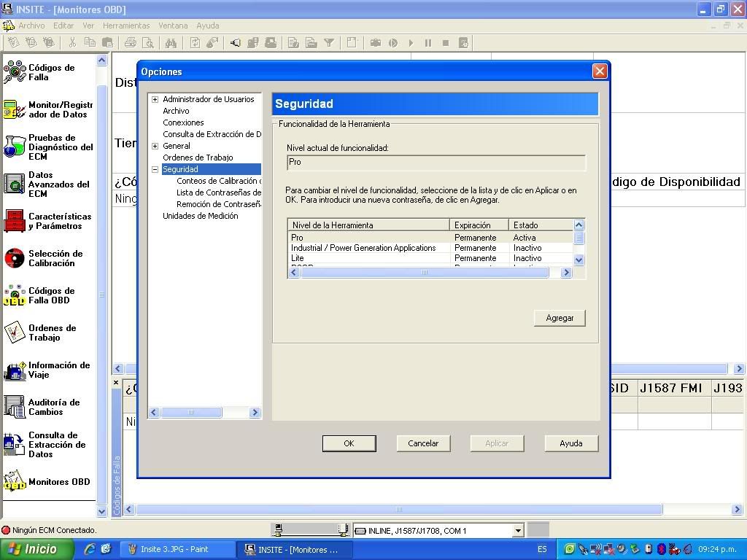The height and width of the screenshot is (560, 747).
Task: Click the options tree's horizontal scrollbar thumb
Action: pos(190,413)
